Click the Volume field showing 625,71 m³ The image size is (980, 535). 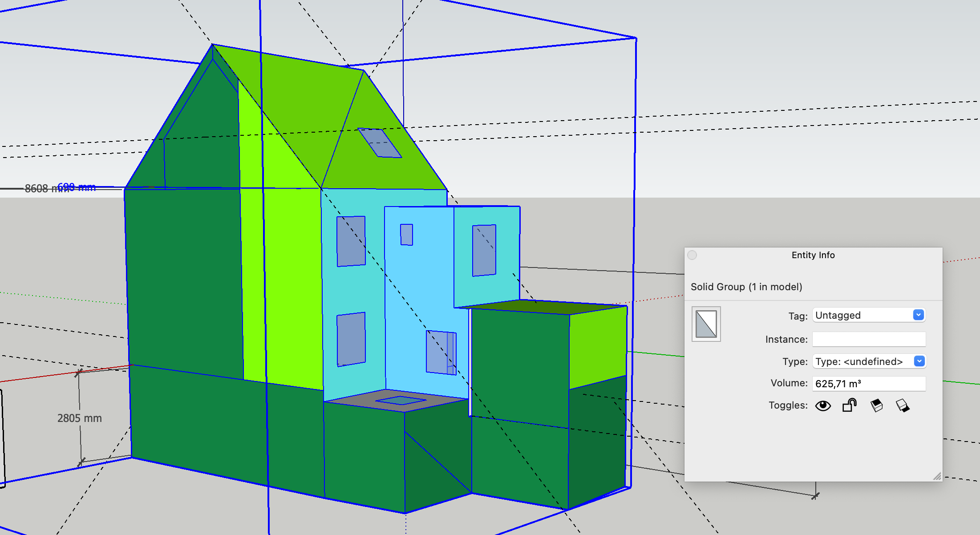click(x=869, y=383)
